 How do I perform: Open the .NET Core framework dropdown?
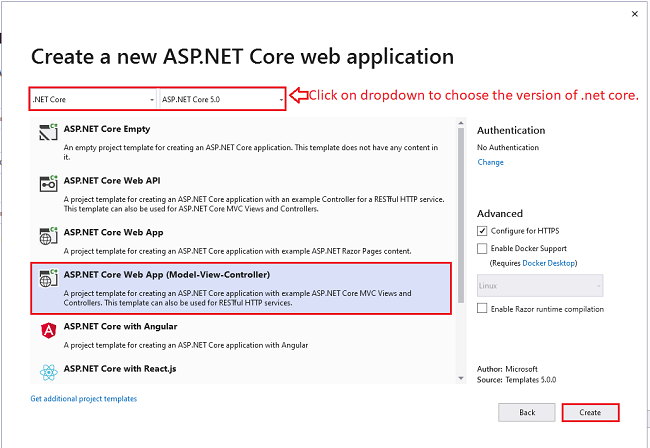93,99
